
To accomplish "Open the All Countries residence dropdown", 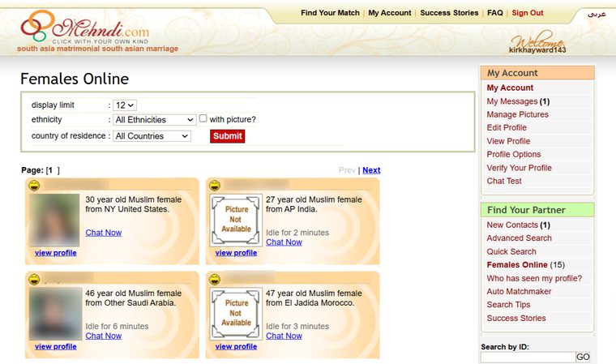I will tap(152, 136).
